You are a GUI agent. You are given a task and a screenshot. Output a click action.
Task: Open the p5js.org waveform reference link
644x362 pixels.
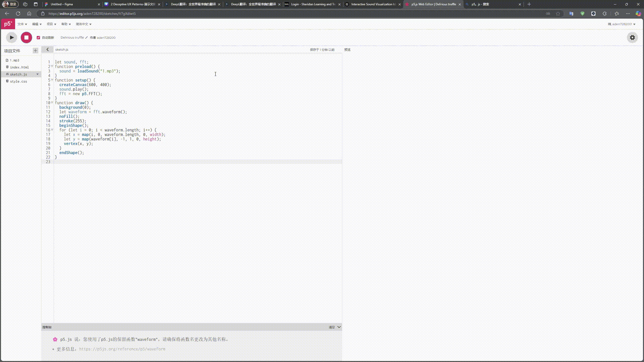tap(122, 349)
